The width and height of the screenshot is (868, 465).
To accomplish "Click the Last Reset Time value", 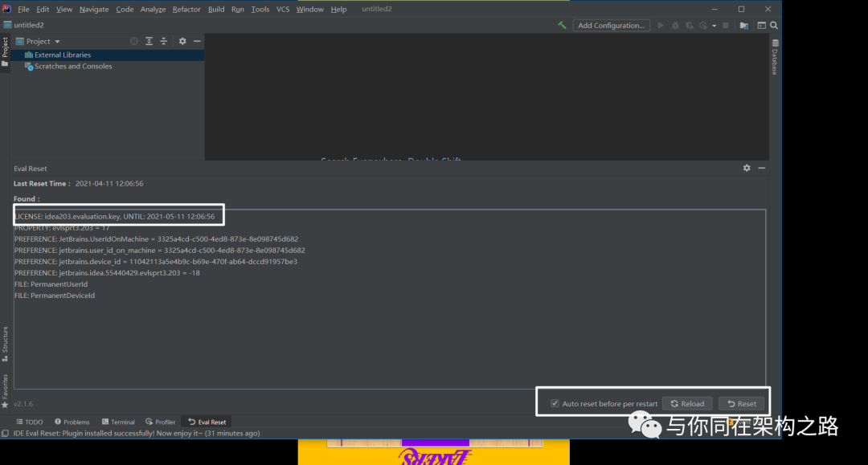I will coord(109,184).
